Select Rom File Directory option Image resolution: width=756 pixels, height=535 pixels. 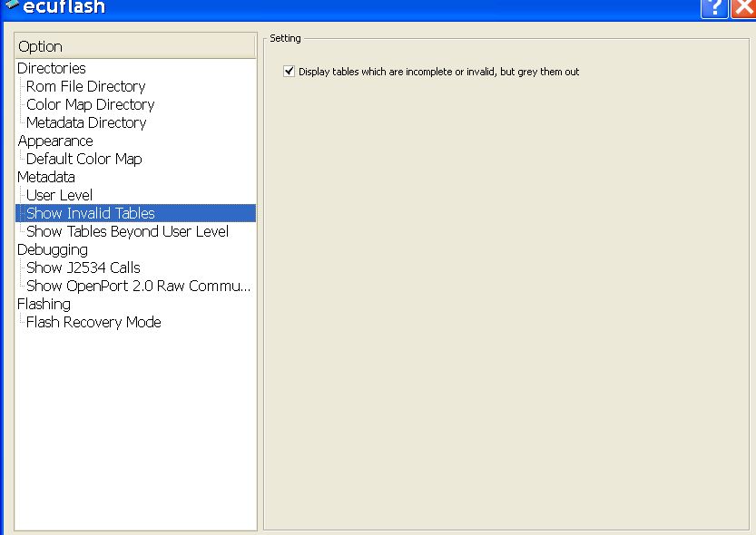[x=86, y=86]
